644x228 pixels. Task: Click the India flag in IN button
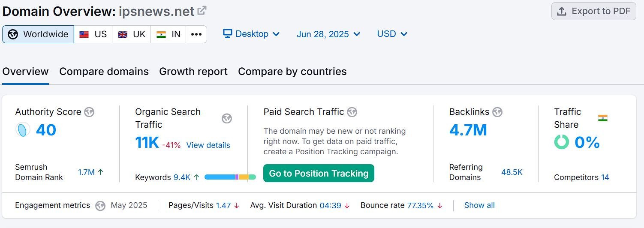(x=161, y=35)
